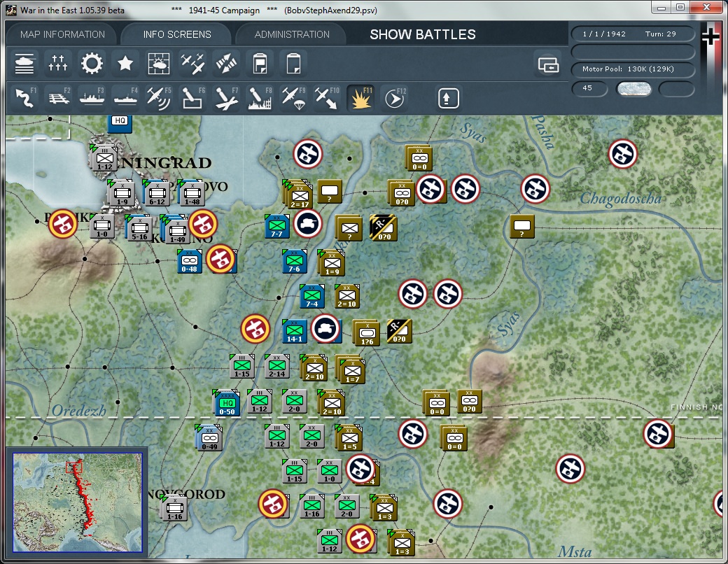
Task: Toggle F6 bomb unit mode
Action: [192, 98]
